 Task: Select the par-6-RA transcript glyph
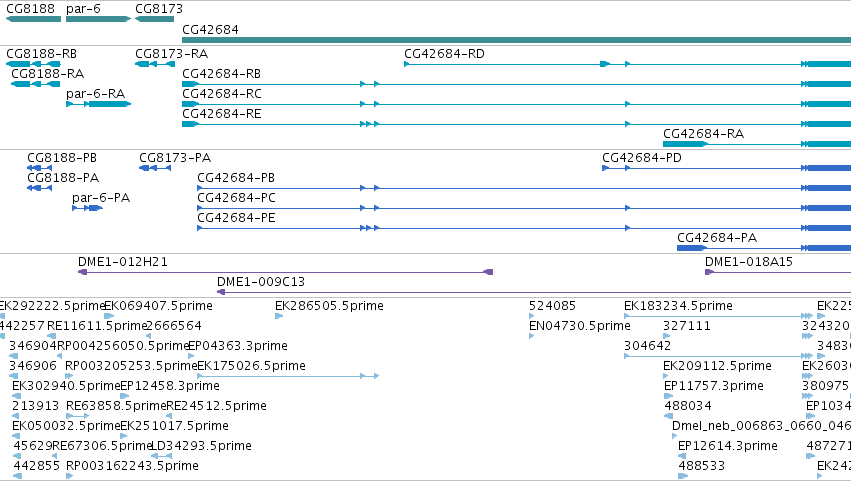tap(98, 104)
